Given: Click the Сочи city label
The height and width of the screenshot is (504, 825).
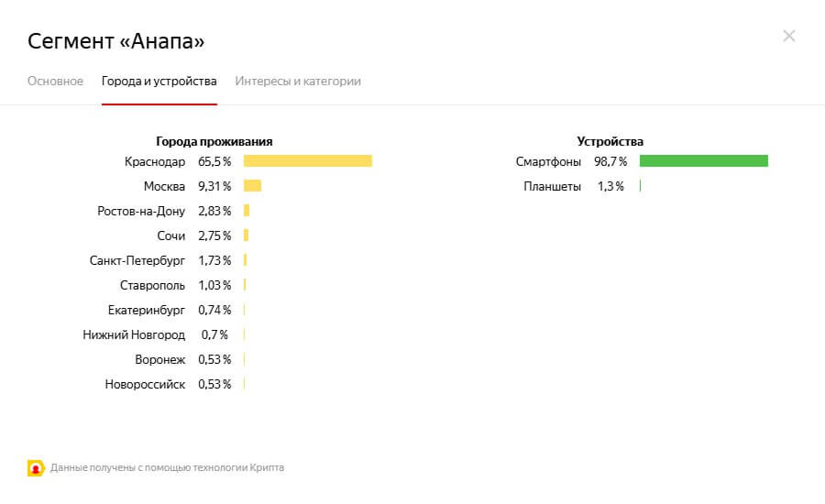Looking at the screenshot, I should (x=170, y=236).
